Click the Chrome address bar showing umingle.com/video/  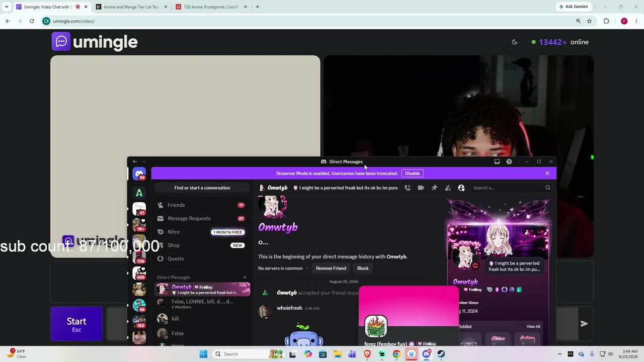307,21
